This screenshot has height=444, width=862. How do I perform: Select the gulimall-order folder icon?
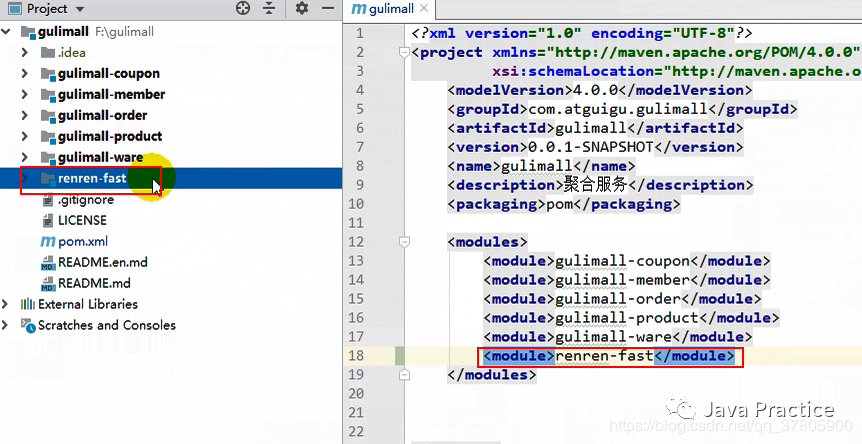[x=48, y=115]
